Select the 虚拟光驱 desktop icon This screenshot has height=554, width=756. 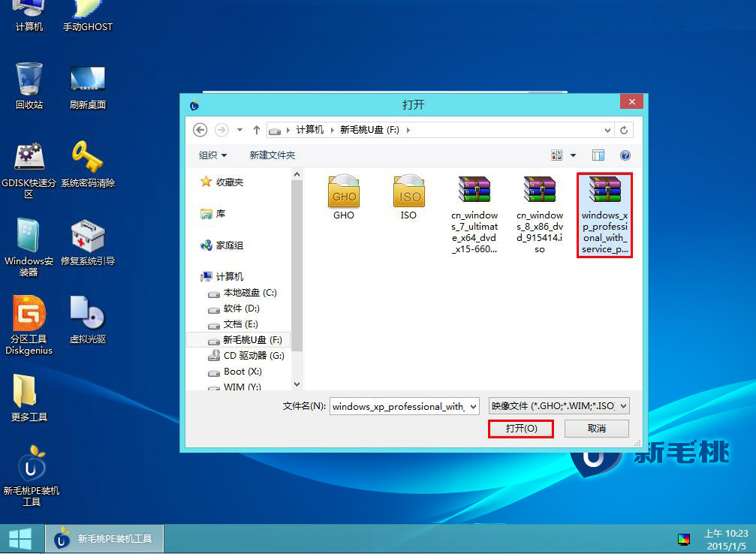pos(87,314)
